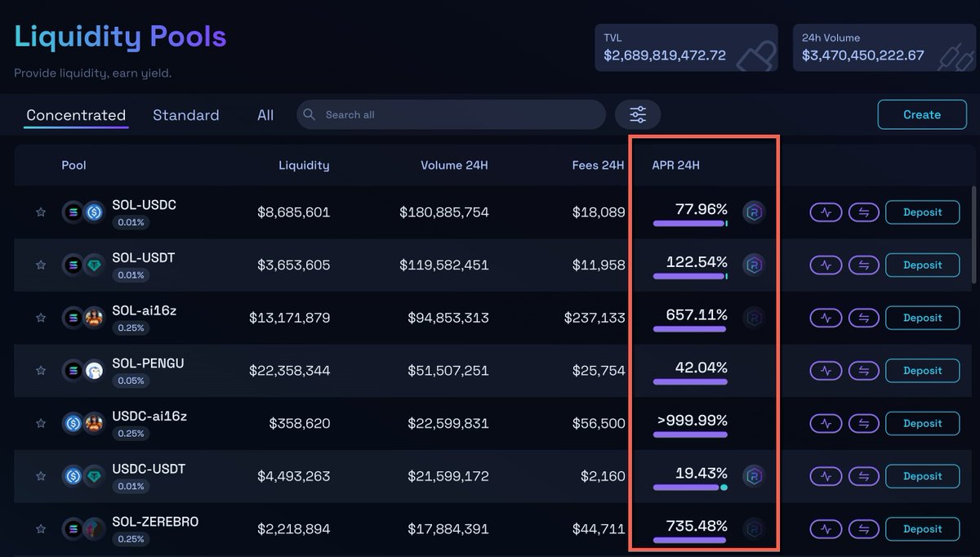This screenshot has width=980, height=557.
Task: Deposit into the USDC-ai16z pool
Action: point(923,423)
